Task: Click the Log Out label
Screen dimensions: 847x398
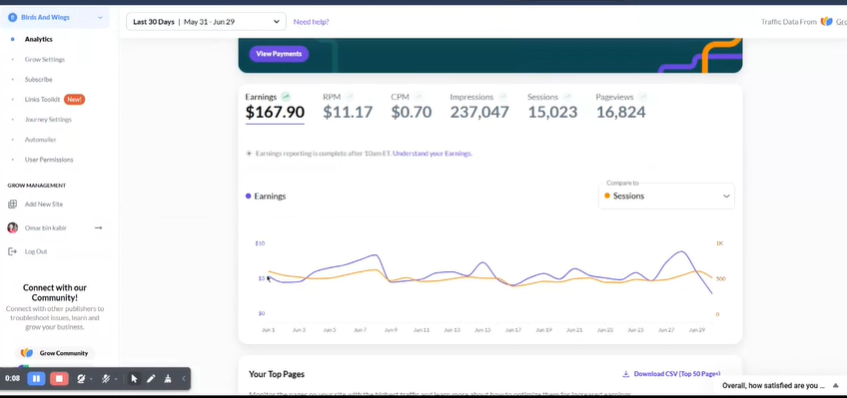Action: click(x=36, y=251)
